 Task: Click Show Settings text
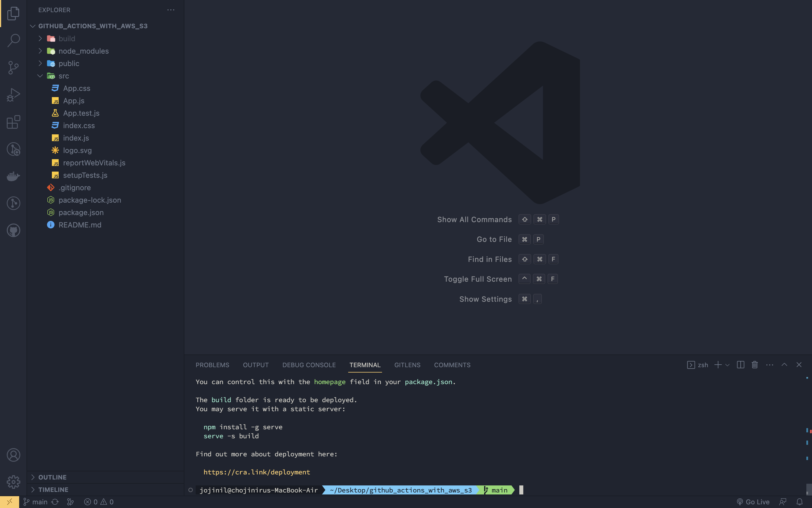click(486, 299)
